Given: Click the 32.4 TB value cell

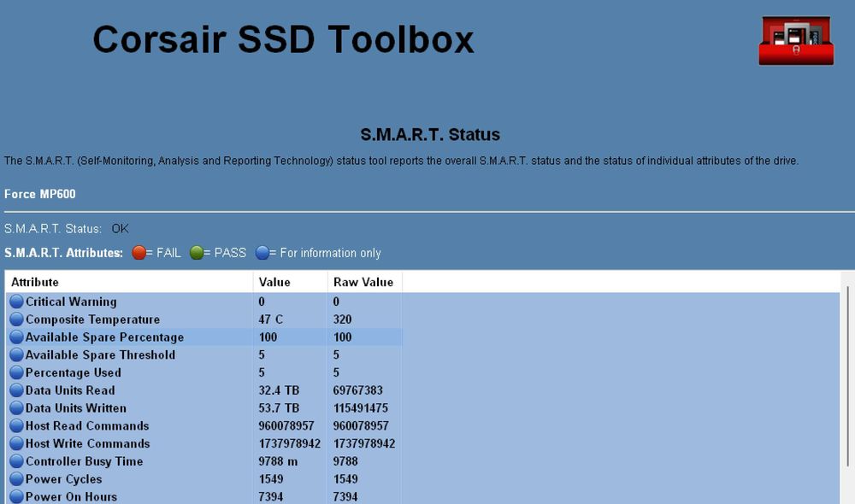Looking at the screenshot, I should (279, 390).
